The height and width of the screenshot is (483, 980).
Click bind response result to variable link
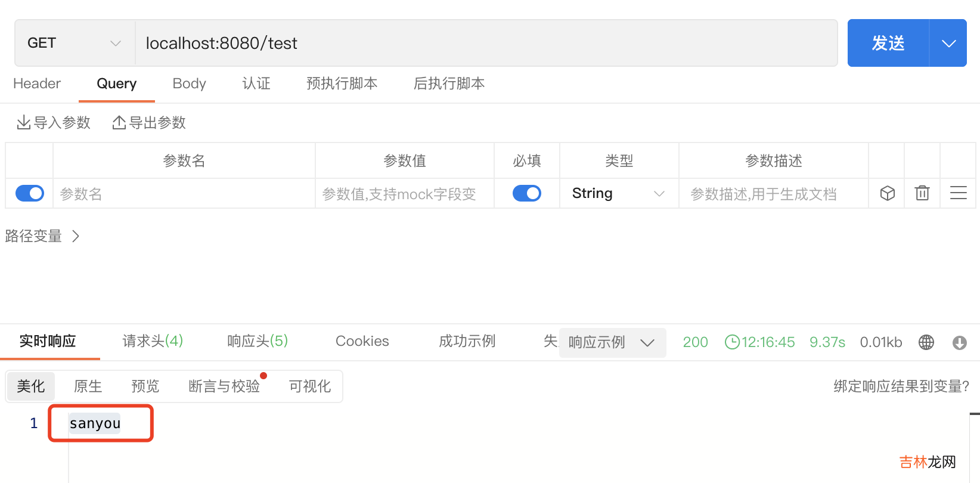901,386
